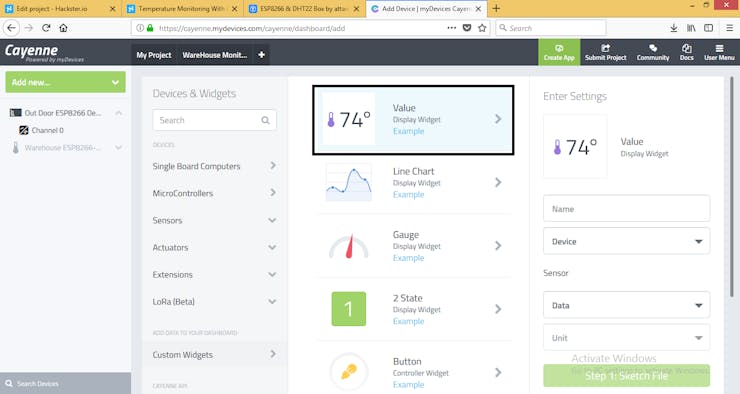Open Community page

pyautogui.click(x=653, y=52)
